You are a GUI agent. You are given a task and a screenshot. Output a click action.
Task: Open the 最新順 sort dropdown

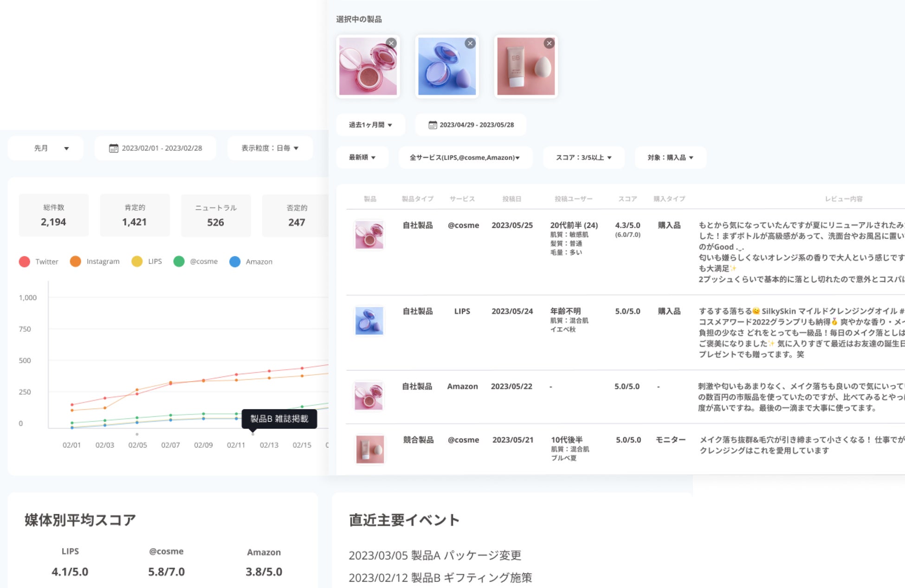[x=362, y=158]
